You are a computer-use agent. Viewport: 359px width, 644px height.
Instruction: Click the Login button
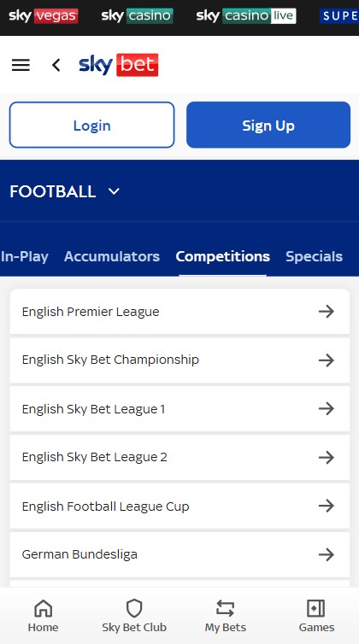coord(92,125)
